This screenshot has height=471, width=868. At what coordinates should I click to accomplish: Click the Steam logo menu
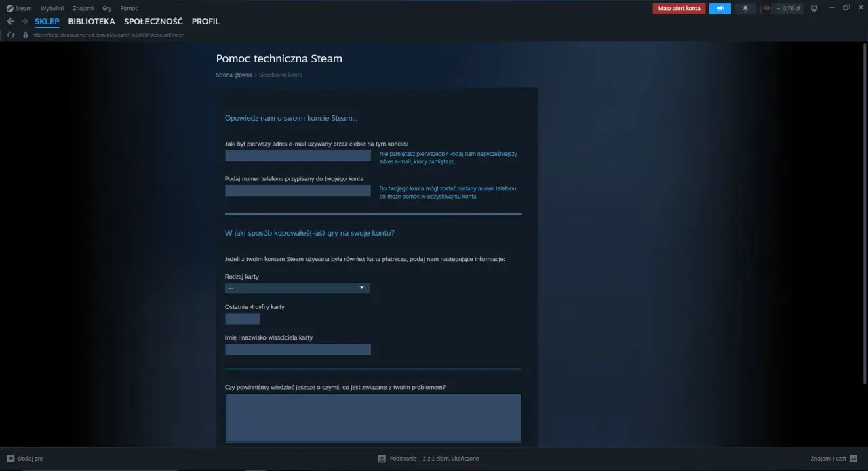pos(19,8)
